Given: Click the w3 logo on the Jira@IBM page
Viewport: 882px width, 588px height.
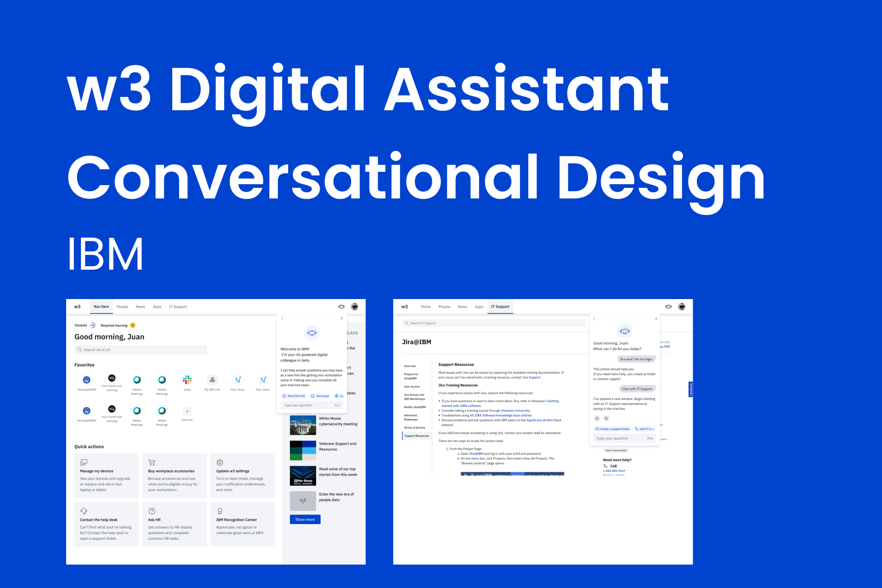Looking at the screenshot, I should click(404, 306).
